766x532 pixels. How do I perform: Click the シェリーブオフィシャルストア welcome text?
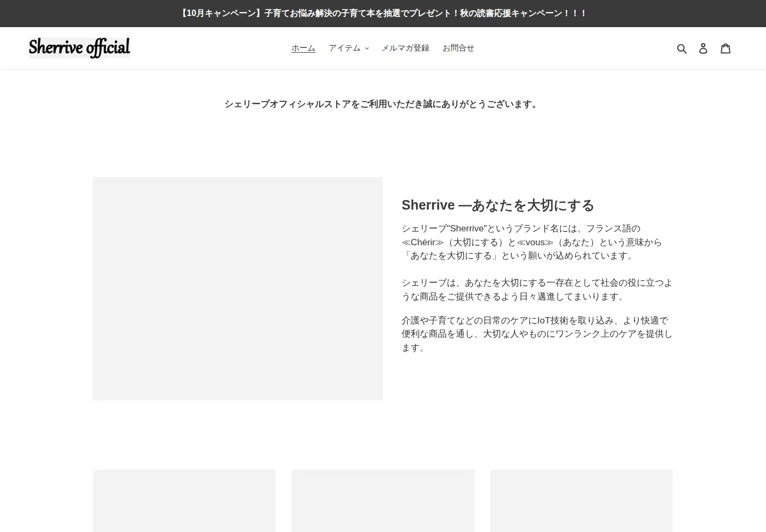click(x=383, y=104)
